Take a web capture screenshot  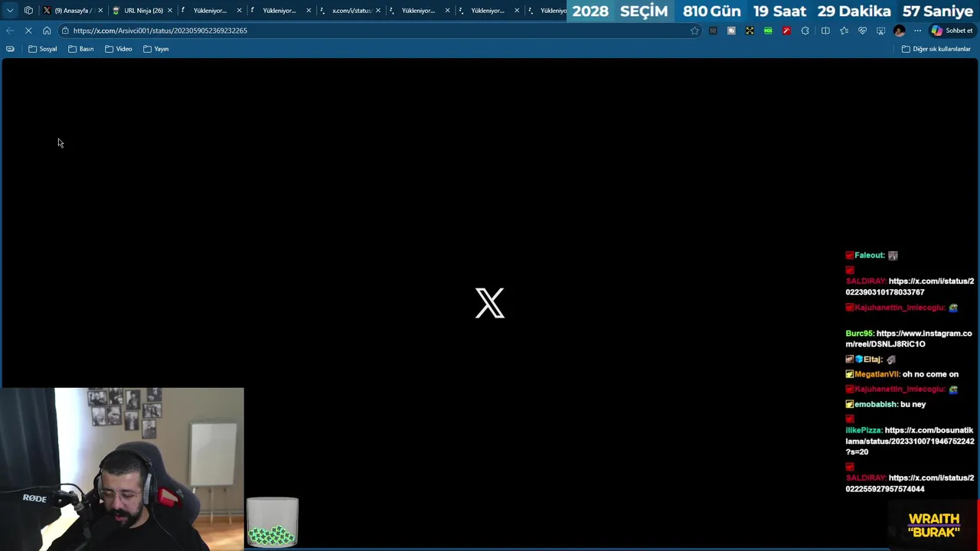(880, 31)
